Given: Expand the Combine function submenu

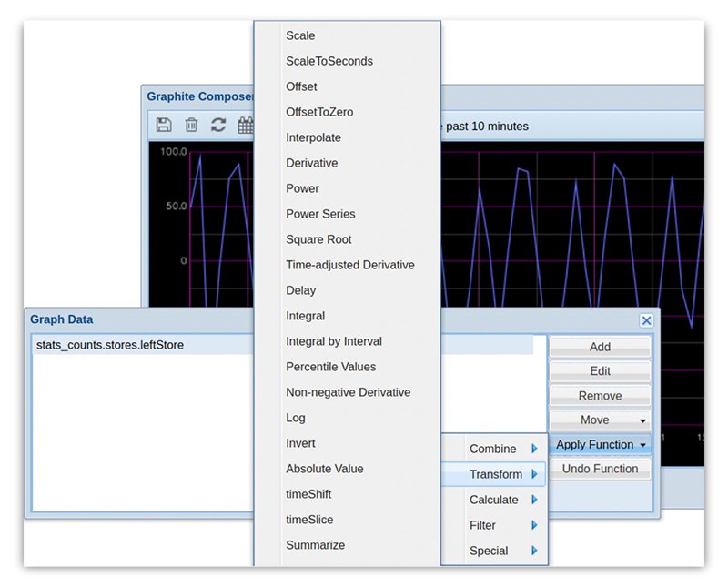Looking at the screenshot, I should pos(498,449).
